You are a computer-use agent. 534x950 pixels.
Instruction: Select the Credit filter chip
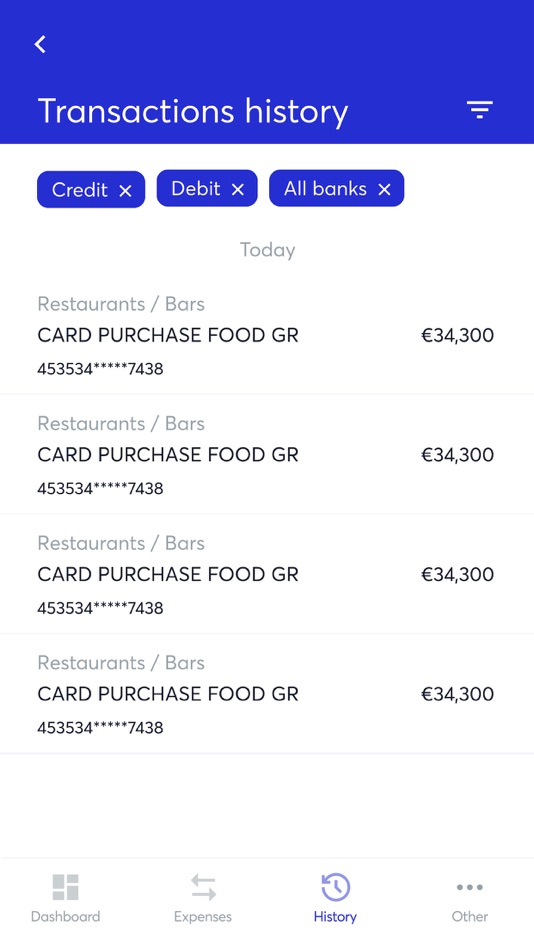tap(91, 190)
